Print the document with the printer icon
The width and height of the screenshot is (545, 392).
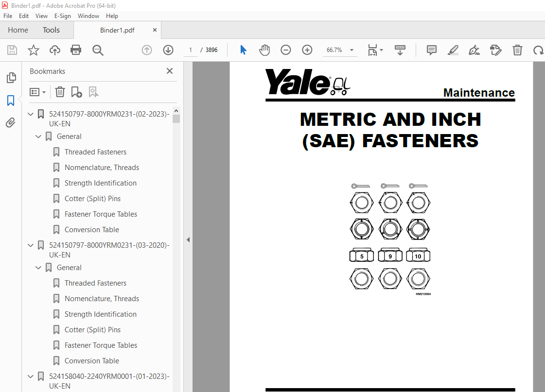coord(76,50)
